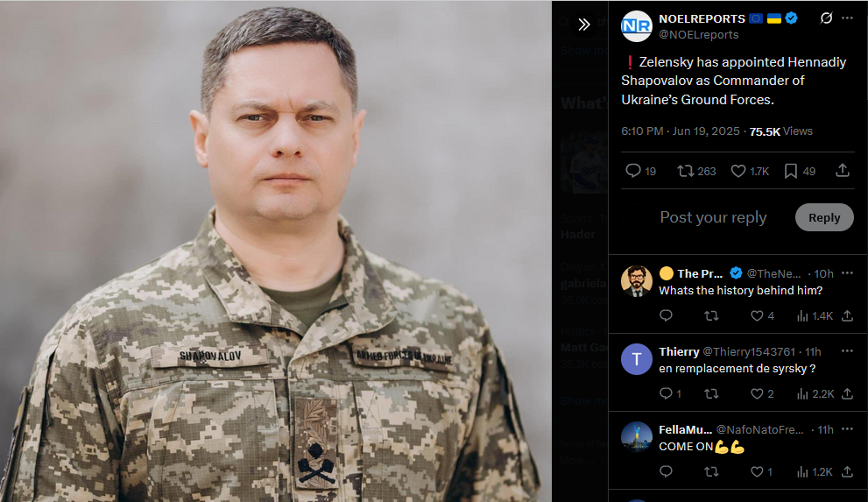Reply to FellaMu... 'COME ON' comment
The width and height of the screenshot is (868, 502).
pos(666,471)
